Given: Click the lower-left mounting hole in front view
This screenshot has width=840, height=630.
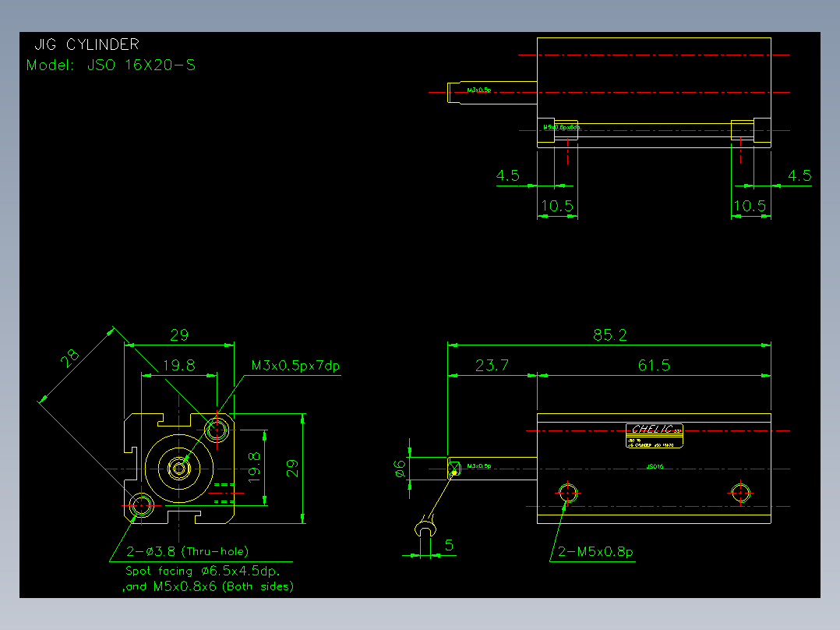Looking at the screenshot, I should click(x=142, y=505).
